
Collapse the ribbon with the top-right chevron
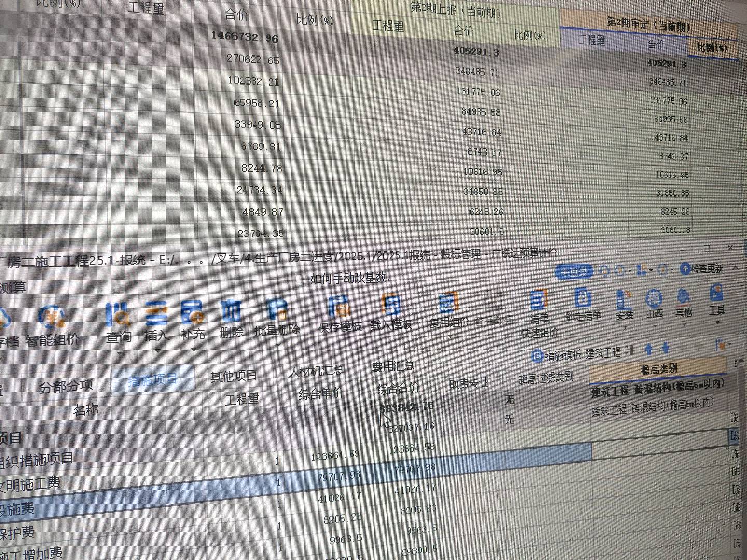coord(735,268)
